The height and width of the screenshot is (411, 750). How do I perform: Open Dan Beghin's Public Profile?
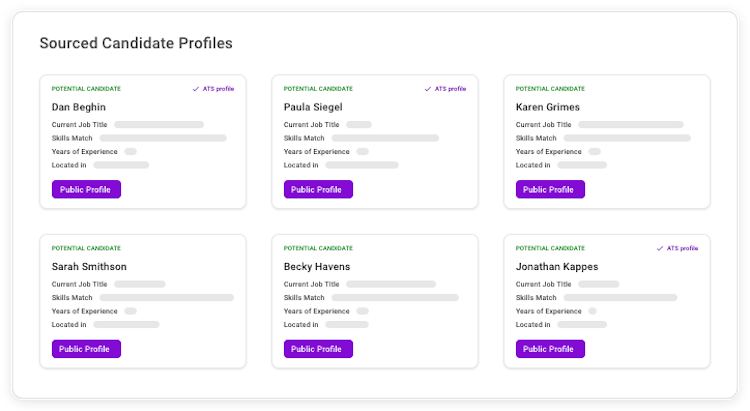[86, 189]
